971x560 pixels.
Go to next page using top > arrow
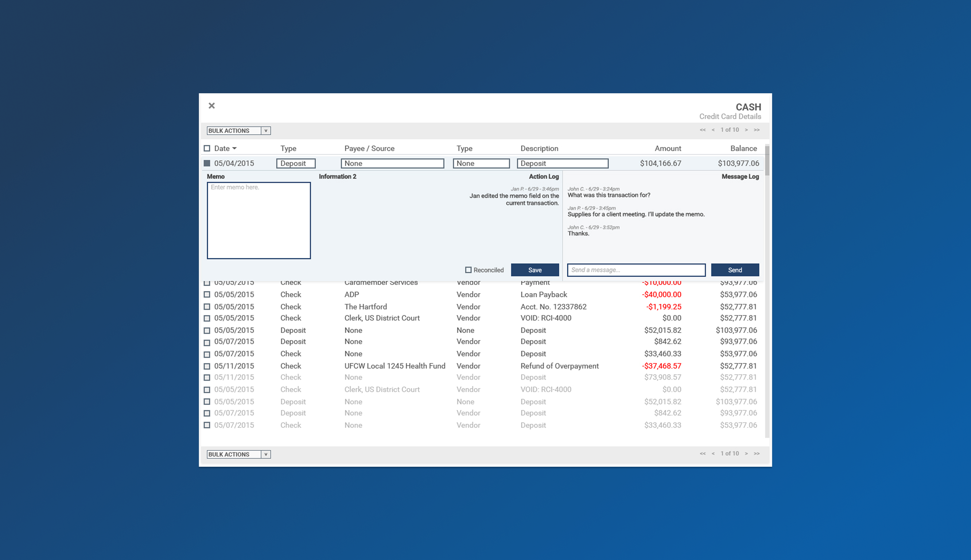tap(746, 130)
